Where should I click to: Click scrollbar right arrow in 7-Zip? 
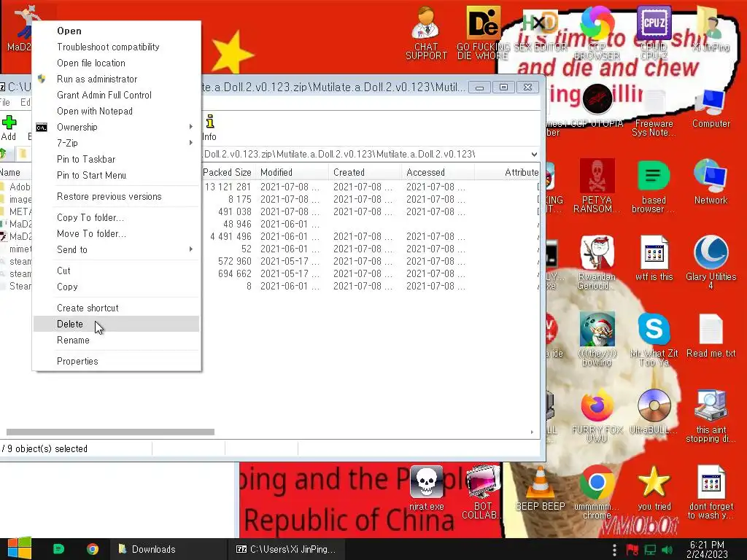tap(532, 432)
